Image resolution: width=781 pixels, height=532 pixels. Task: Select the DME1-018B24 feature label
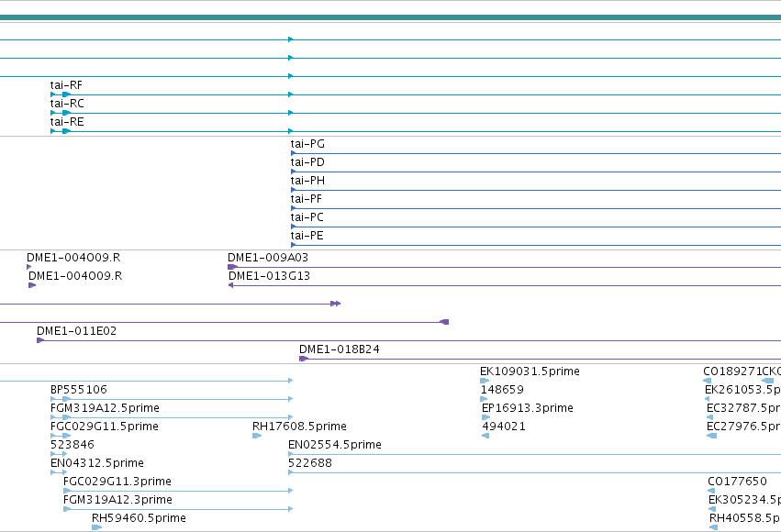[x=340, y=349]
